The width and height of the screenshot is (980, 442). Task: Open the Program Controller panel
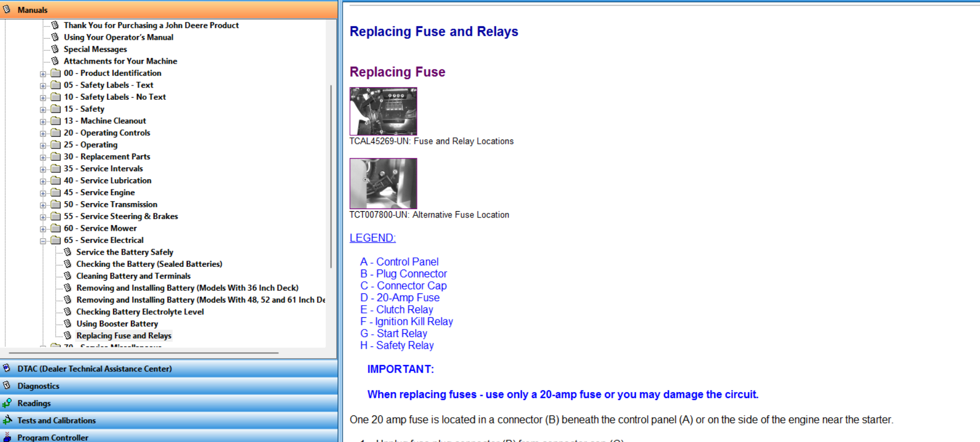[x=169, y=436]
